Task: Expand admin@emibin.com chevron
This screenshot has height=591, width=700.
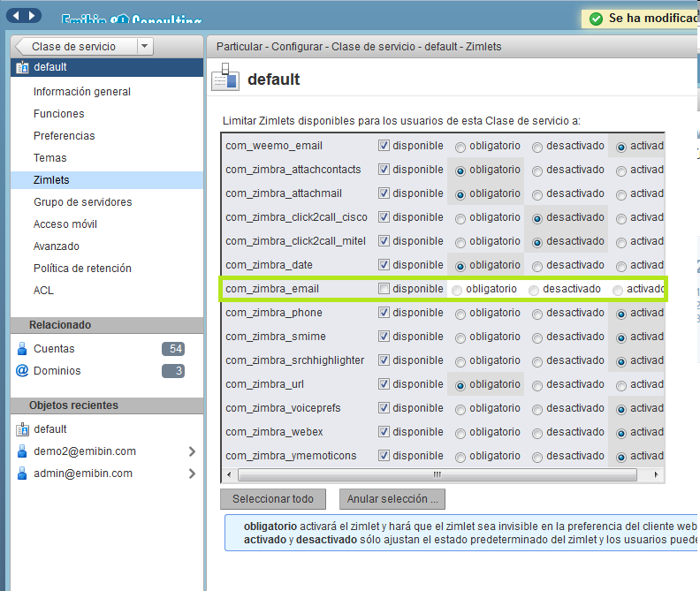Action: (192, 474)
